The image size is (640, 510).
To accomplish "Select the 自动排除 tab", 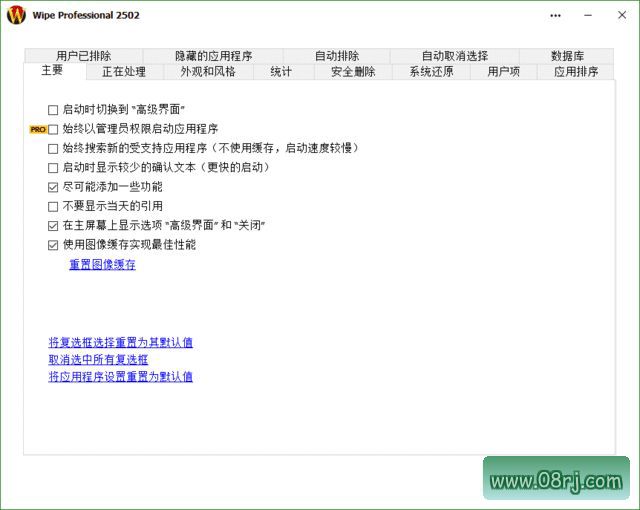I will [x=337, y=56].
